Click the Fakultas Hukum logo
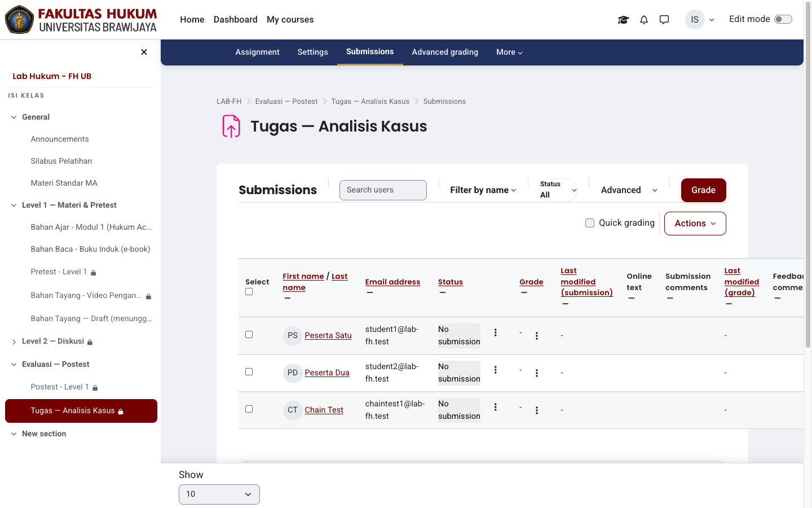The image size is (812, 508). click(81, 20)
